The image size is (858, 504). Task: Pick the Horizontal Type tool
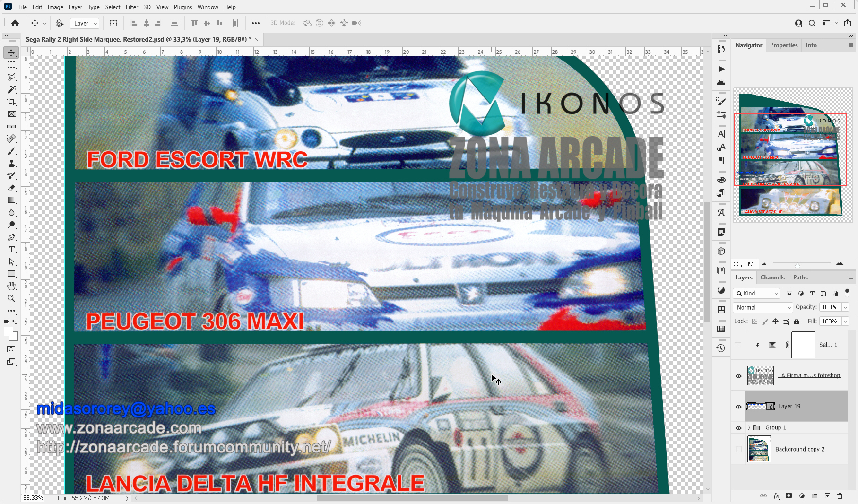(11, 249)
